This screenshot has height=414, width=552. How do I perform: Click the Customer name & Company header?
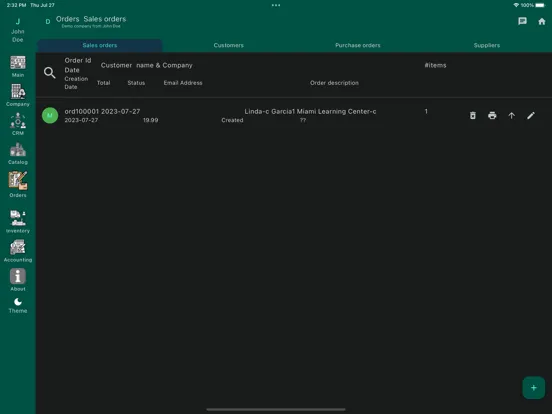click(x=146, y=65)
